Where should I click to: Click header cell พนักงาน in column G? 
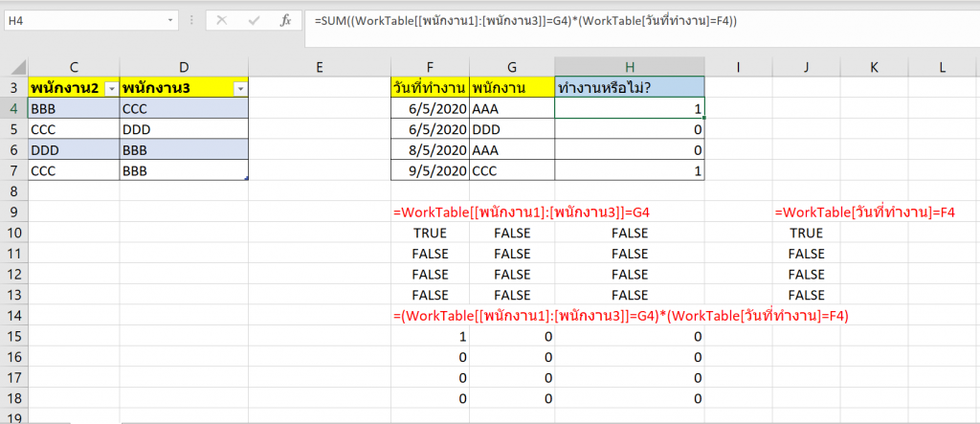(512, 87)
